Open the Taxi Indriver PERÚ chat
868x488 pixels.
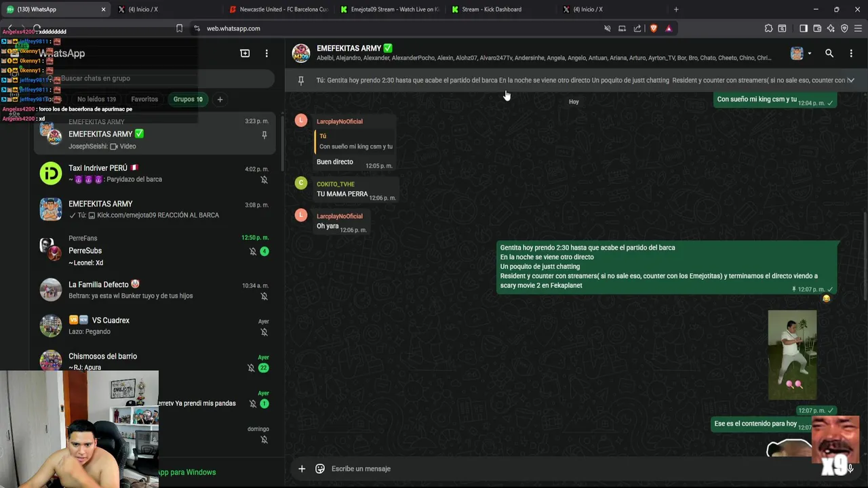coord(155,174)
